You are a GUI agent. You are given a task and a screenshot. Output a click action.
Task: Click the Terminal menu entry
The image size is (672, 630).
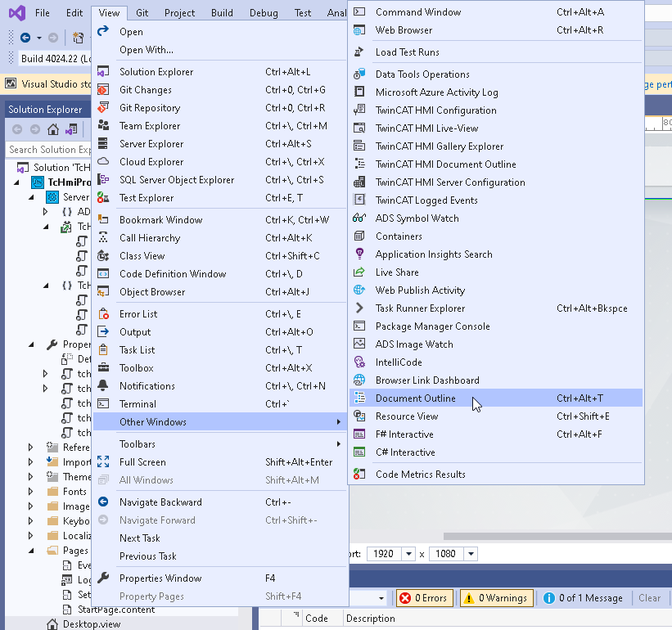[219, 404]
